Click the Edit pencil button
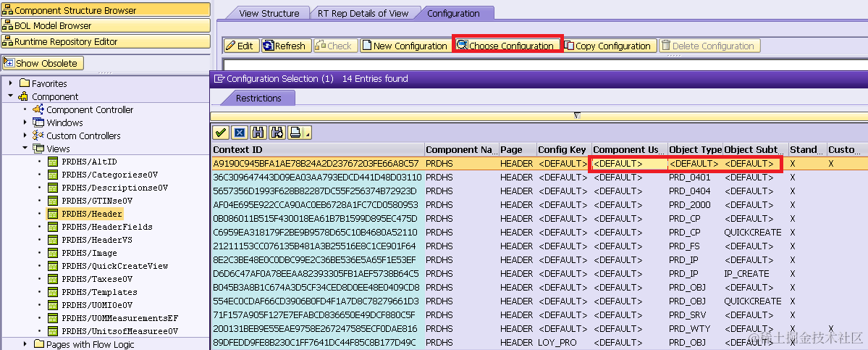Screen dimensions: 868x350 [x=240, y=46]
